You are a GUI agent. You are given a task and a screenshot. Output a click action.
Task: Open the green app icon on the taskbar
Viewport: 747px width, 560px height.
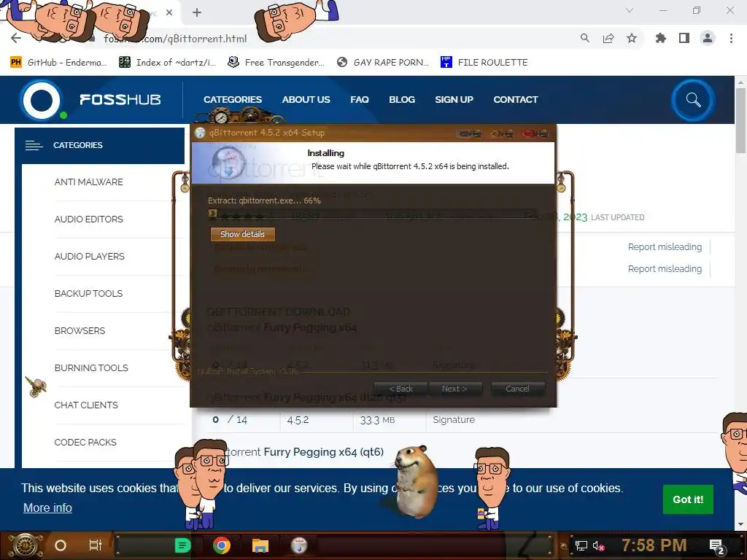(x=182, y=545)
